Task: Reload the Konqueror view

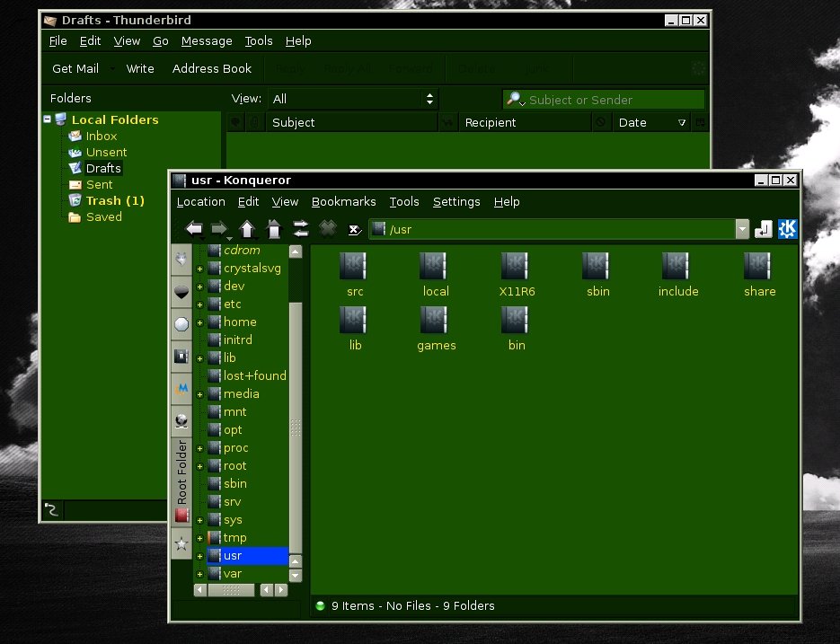Action: point(301,229)
